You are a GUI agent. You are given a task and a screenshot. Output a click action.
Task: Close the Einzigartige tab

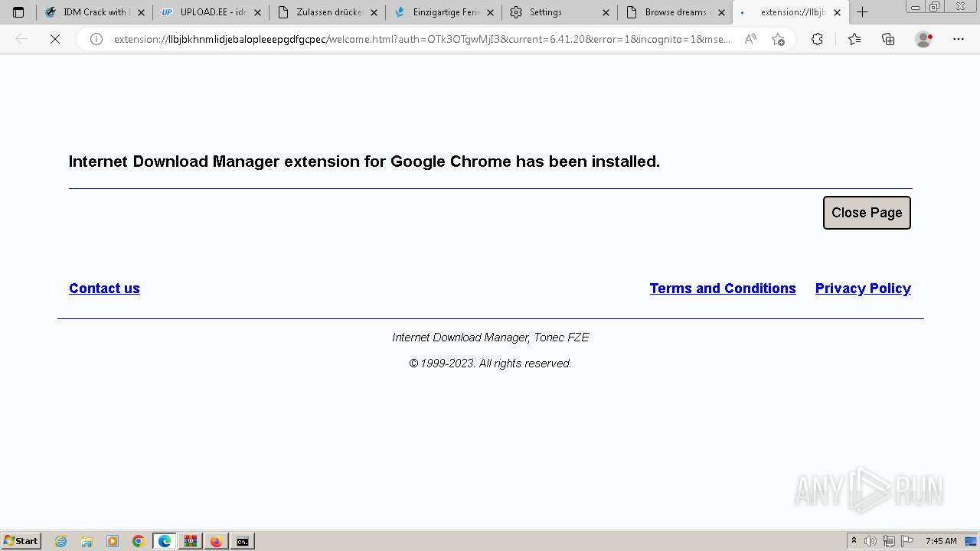[491, 12]
